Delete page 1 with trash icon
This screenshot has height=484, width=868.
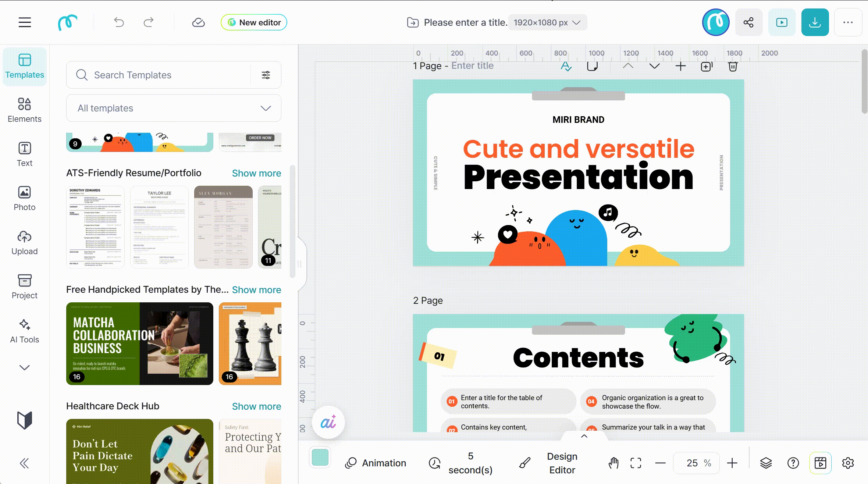point(733,66)
